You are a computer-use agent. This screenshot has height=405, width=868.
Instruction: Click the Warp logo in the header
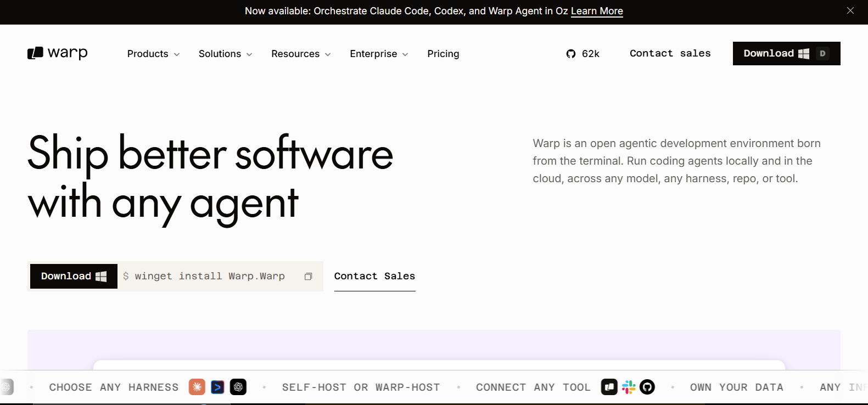click(58, 53)
